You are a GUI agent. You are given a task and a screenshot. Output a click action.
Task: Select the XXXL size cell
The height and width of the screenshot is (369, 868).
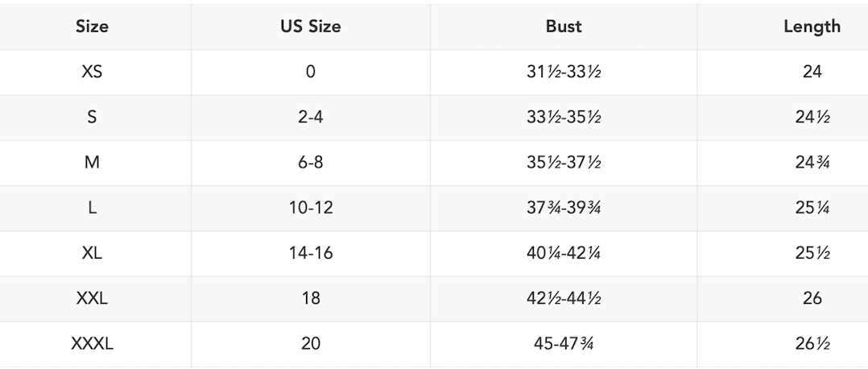92,344
